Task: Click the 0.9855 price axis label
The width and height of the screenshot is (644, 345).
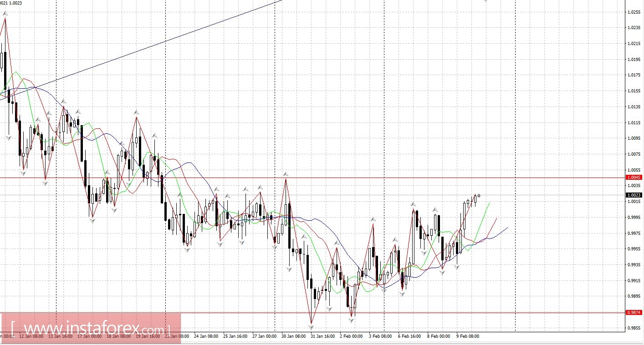Action: click(x=634, y=328)
